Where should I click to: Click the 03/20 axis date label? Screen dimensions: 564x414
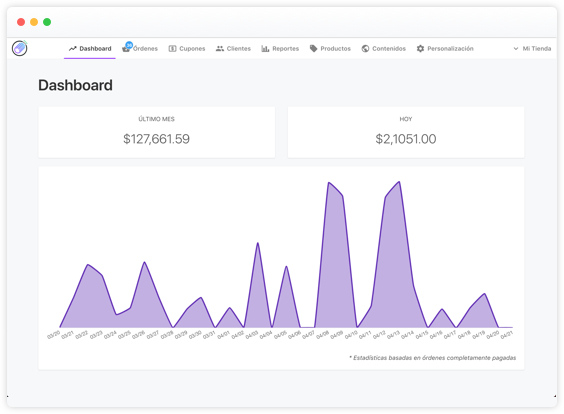click(54, 335)
